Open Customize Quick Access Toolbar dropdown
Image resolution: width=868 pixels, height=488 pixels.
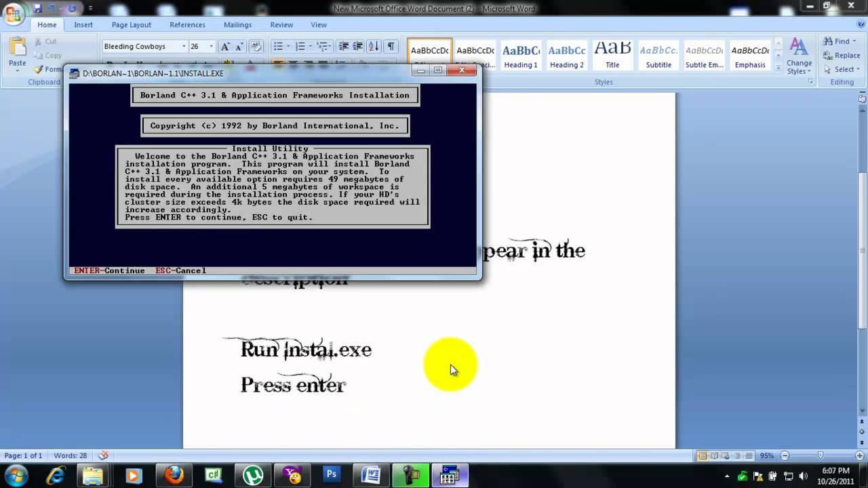pos(91,9)
